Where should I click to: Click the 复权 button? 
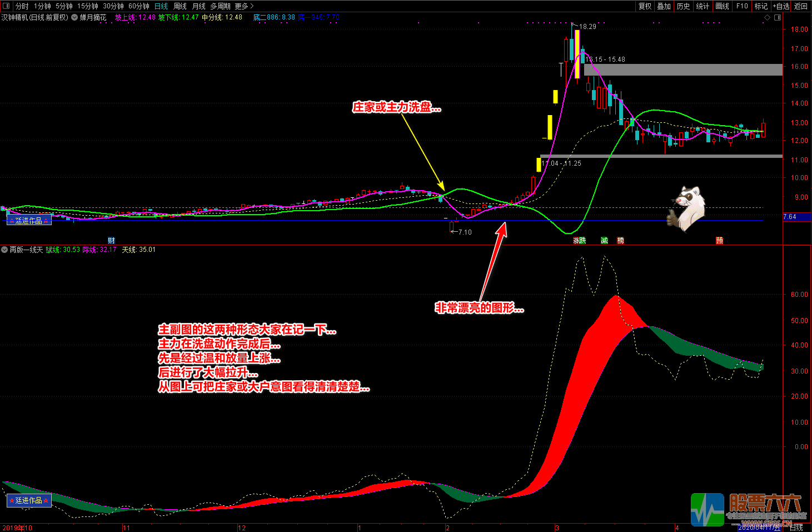pos(645,6)
